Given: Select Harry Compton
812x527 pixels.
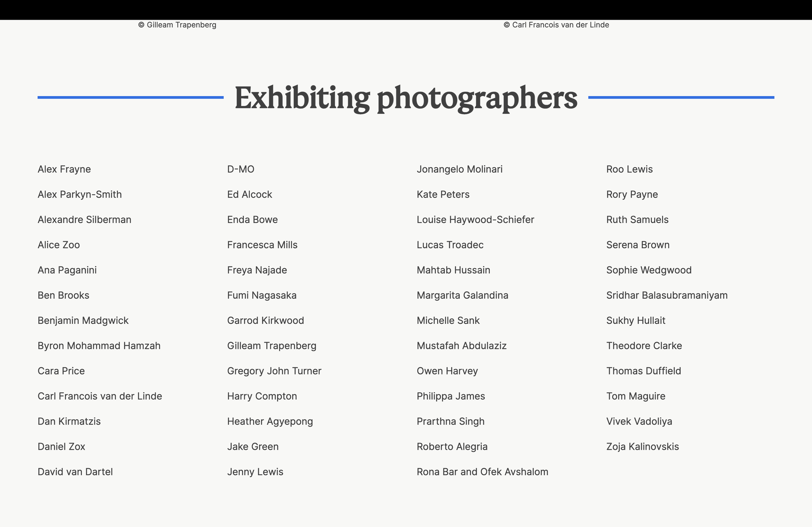Looking at the screenshot, I should click(262, 397).
